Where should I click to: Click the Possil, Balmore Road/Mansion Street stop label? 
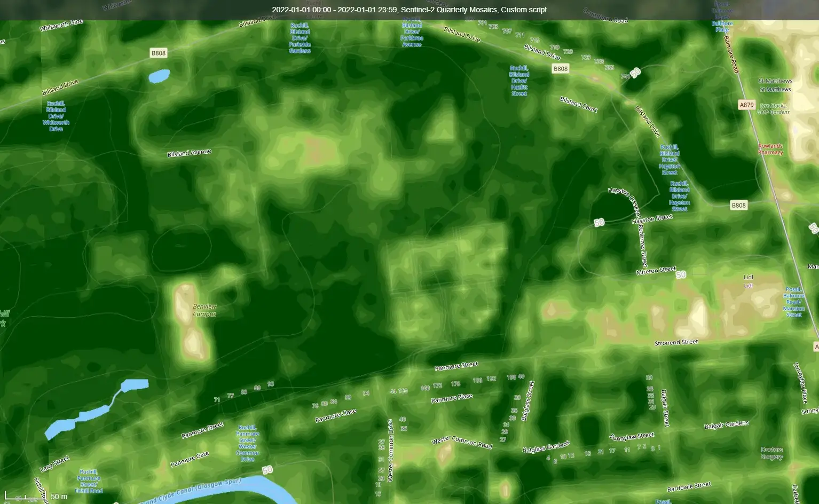click(794, 302)
